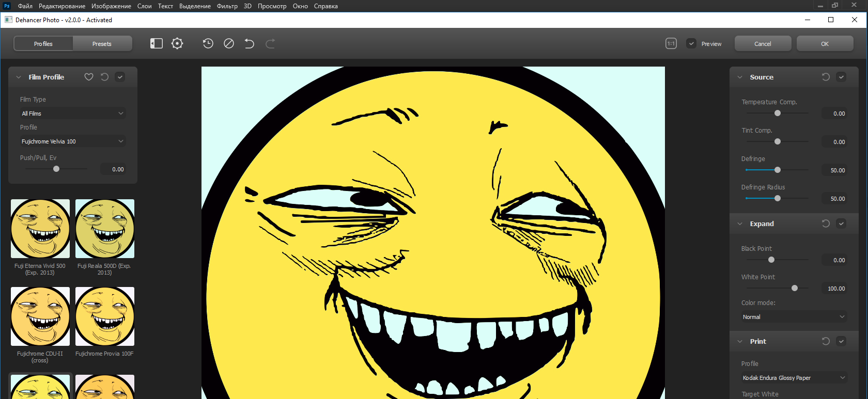Select the Fuji Reala 500D thumbnail
The image size is (868, 399).
click(105, 229)
